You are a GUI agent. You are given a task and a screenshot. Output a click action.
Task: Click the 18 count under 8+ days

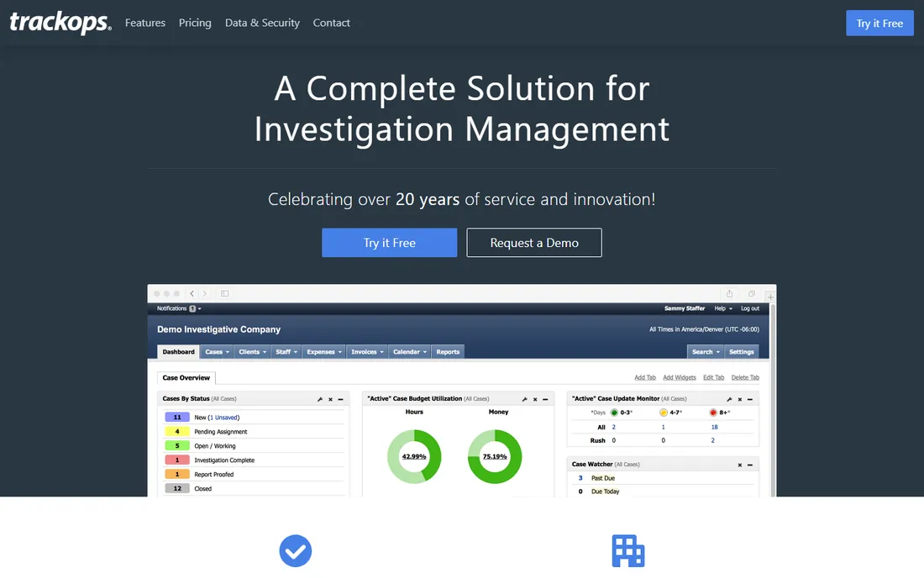click(714, 427)
